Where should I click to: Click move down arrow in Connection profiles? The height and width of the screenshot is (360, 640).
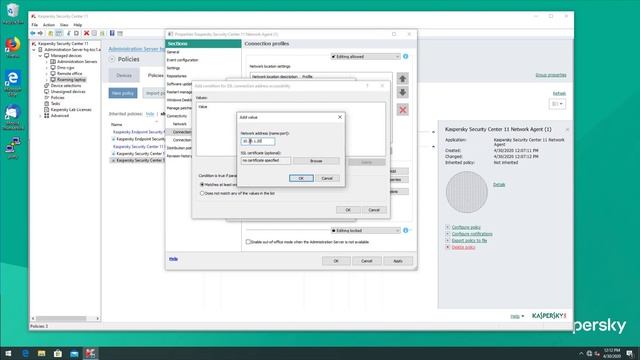coord(402,93)
